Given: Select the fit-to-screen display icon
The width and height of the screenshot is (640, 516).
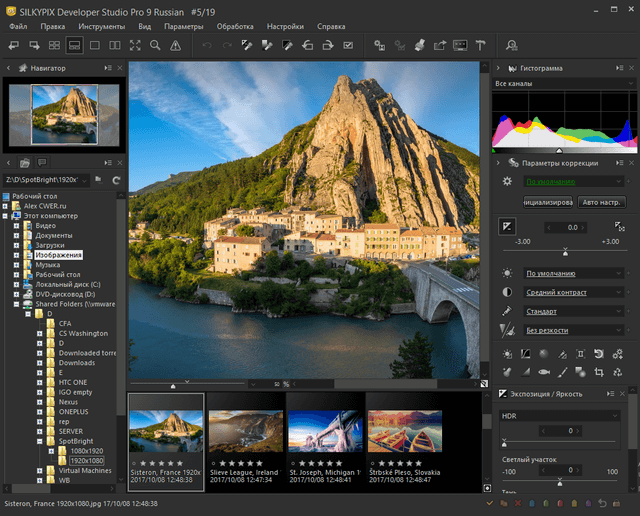Looking at the screenshot, I should click(135, 45).
